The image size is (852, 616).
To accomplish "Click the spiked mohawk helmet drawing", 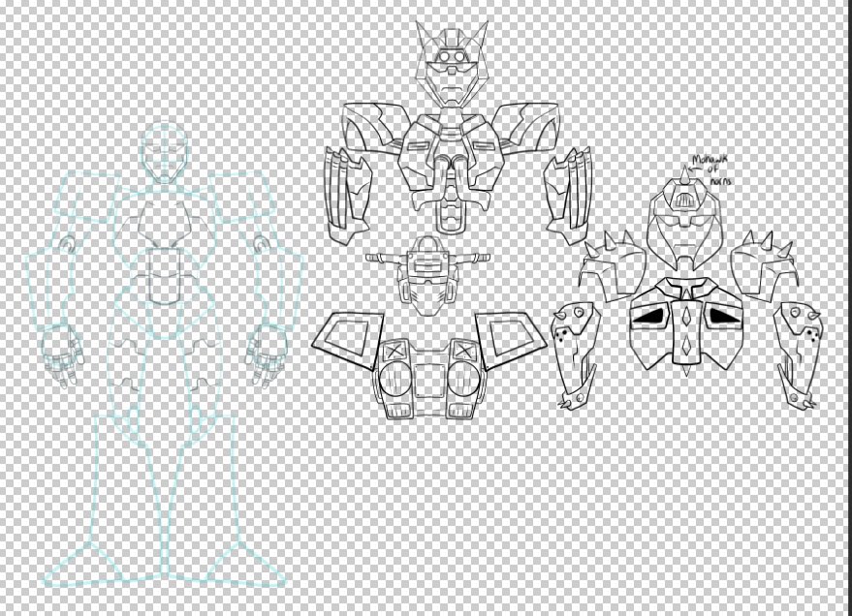I will point(685,219).
